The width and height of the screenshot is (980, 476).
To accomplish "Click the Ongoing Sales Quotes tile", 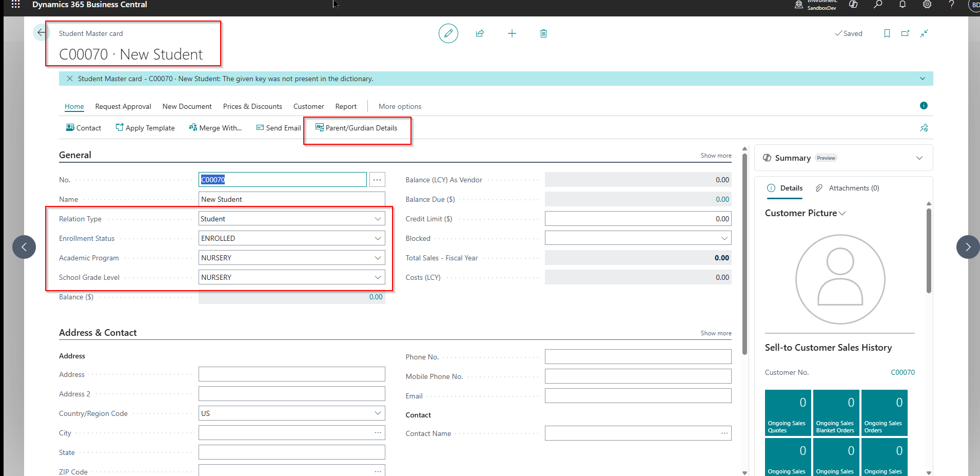I will (787, 413).
